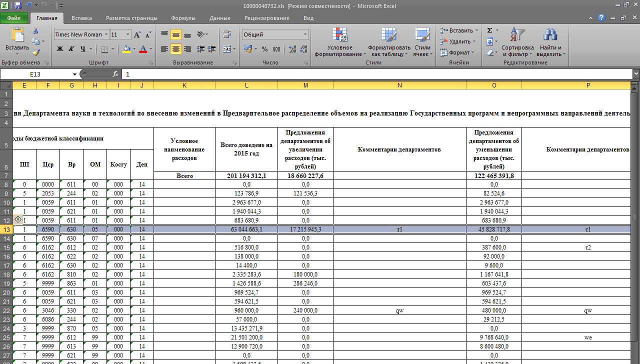Select the Format Painter brush icon
This screenshot has height=364, width=640.
[x=36, y=52]
